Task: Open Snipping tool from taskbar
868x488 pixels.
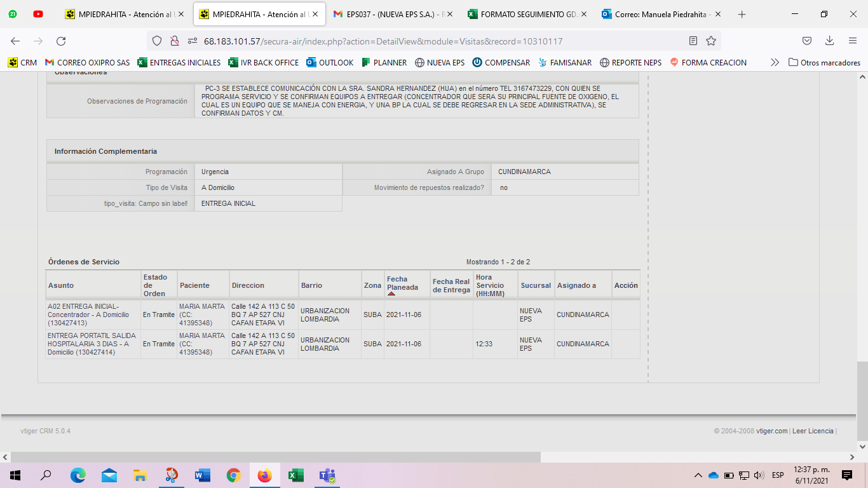Action: pos(171,475)
